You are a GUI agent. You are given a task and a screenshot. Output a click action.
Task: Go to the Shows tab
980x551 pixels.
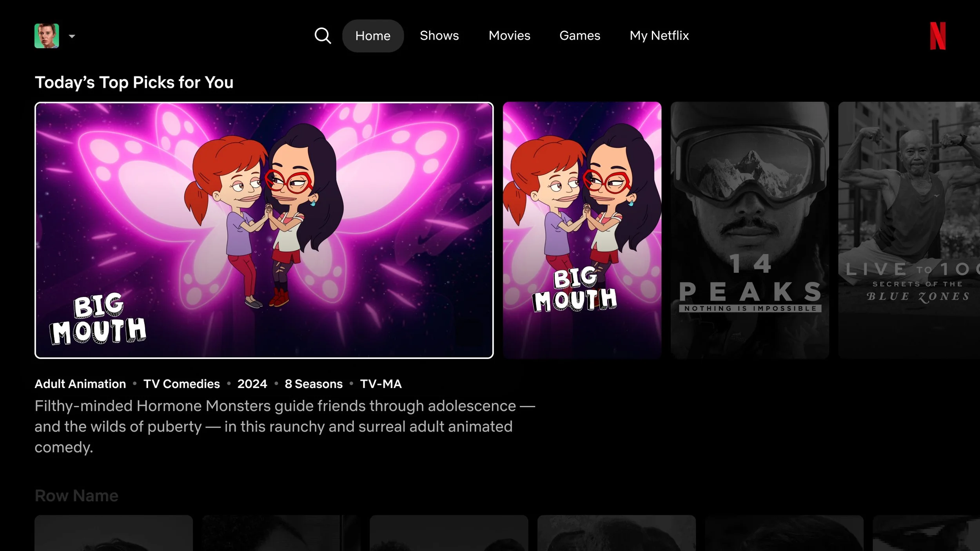(439, 36)
